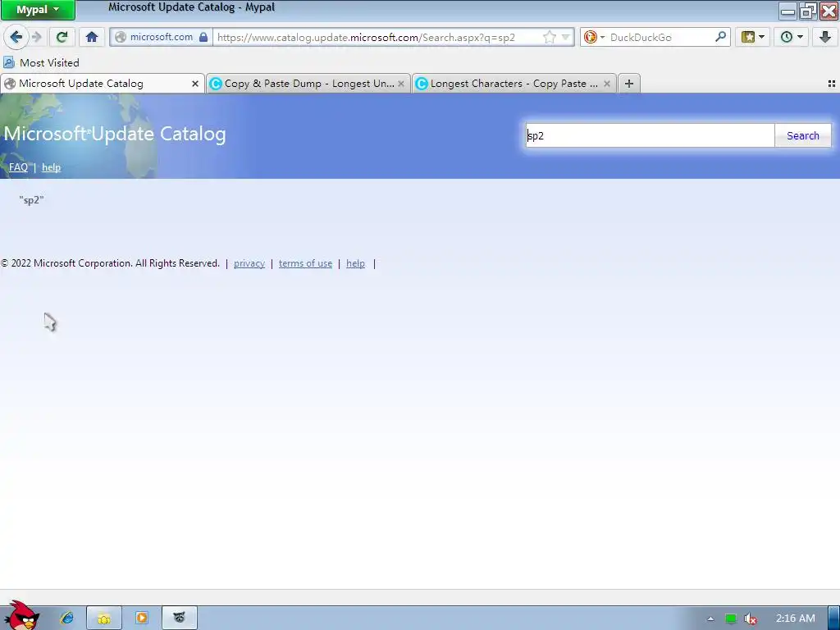Viewport: 840px width, 630px height.
Task: Show site identity for microsoft.com
Action: coord(162,37)
